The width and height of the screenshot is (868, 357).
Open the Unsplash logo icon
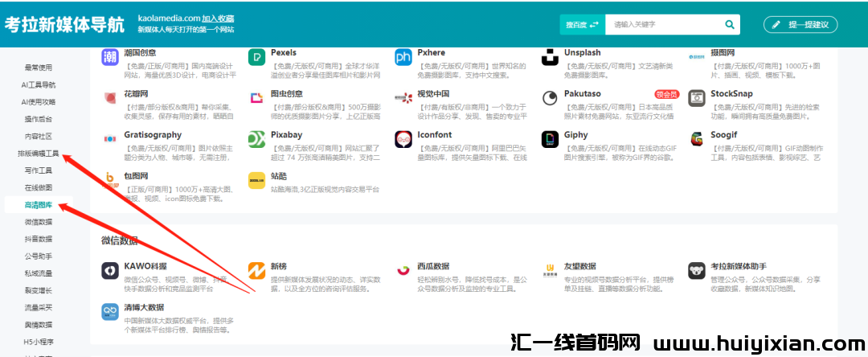(x=550, y=56)
